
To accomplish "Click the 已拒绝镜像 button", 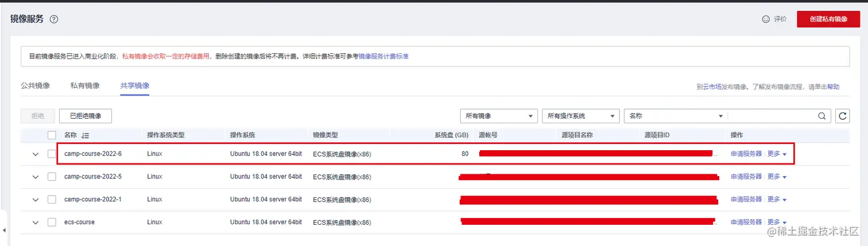I will pos(85,116).
